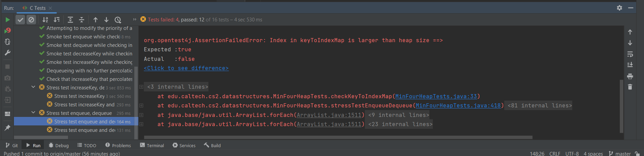Screen dimensions: 644x156
Task: Rerun tests with the green Run icon
Action: pos(7,20)
